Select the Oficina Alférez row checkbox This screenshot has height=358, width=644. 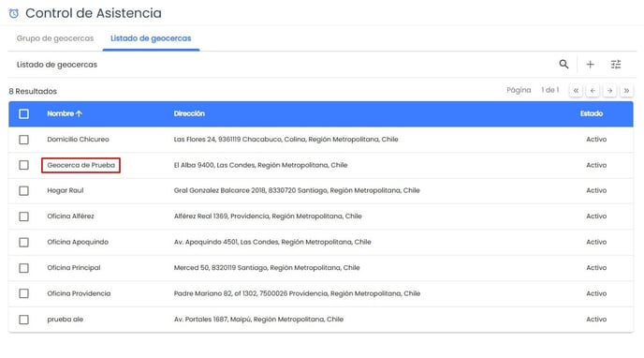(x=23, y=216)
